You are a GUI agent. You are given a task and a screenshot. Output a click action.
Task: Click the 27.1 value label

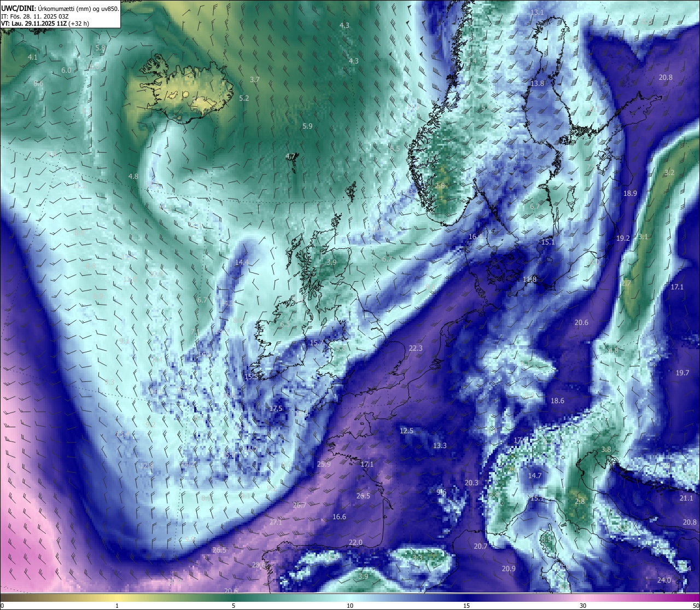(x=276, y=522)
